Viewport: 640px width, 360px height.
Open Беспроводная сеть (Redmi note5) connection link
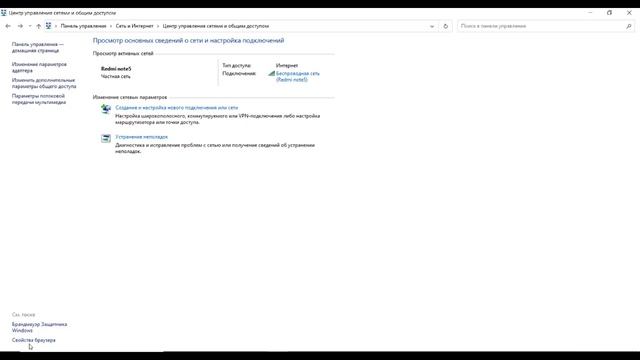298,76
